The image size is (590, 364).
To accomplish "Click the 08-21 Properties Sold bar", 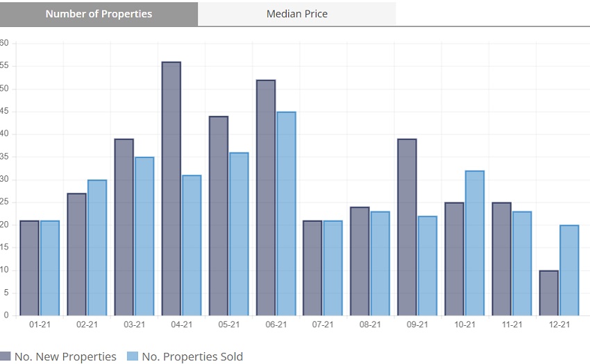I will click(380, 263).
